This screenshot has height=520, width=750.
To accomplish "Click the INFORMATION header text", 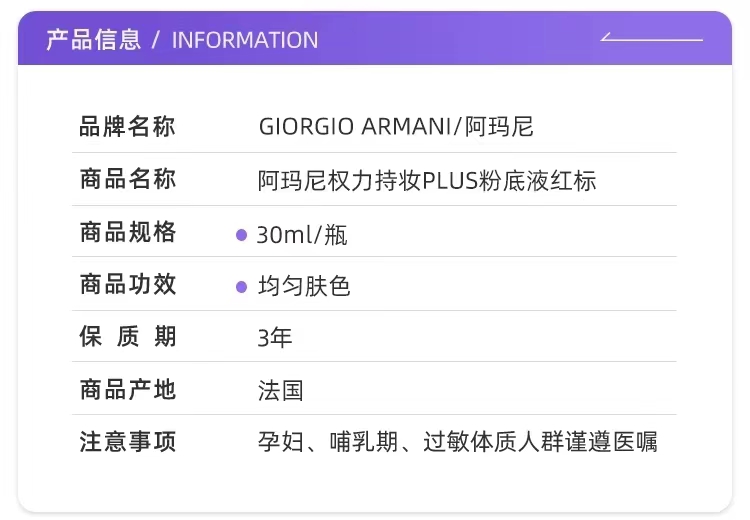I will click(x=245, y=40).
